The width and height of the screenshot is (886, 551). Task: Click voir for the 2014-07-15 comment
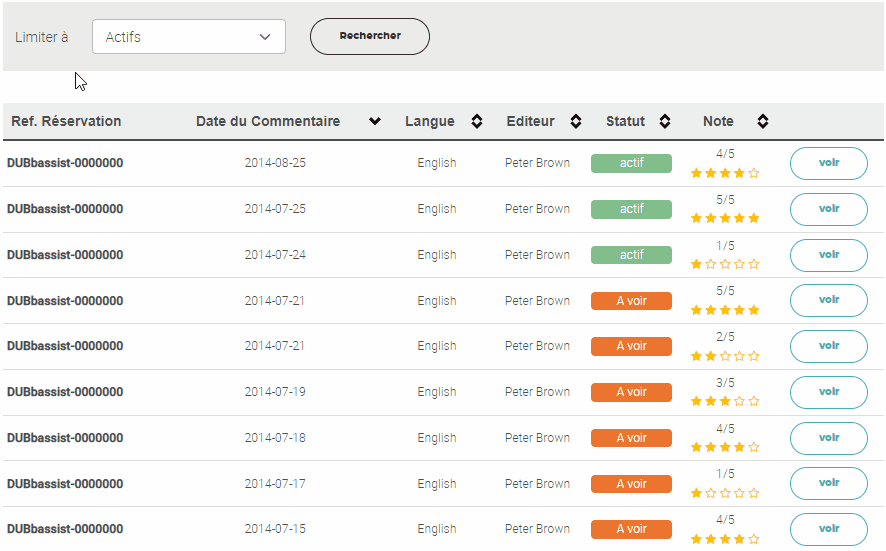pyautogui.click(x=828, y=529)
